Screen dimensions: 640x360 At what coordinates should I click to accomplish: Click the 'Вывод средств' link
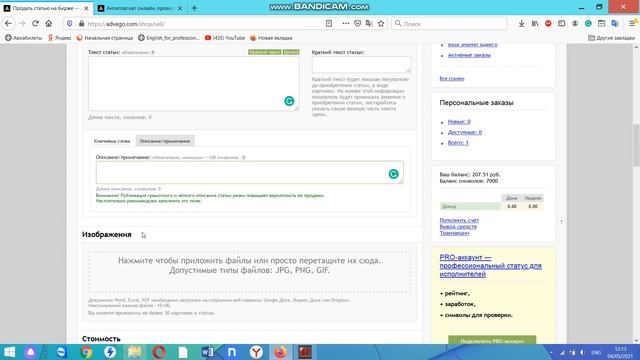click(x=458, y=227)
